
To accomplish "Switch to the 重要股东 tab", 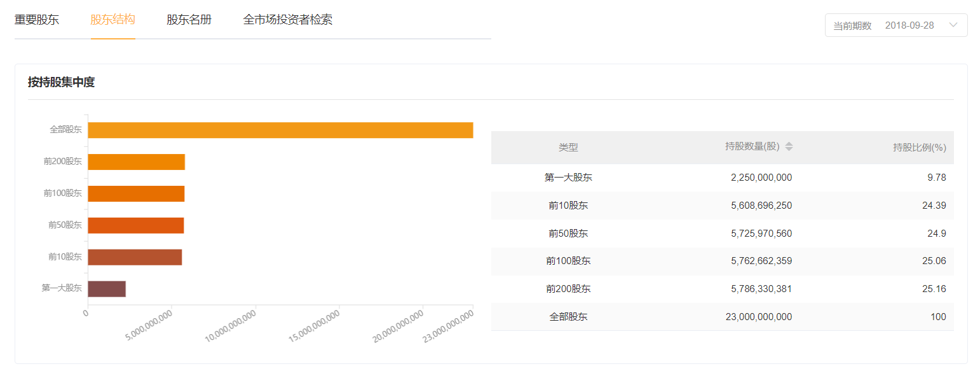I will (x=36, y=20).
